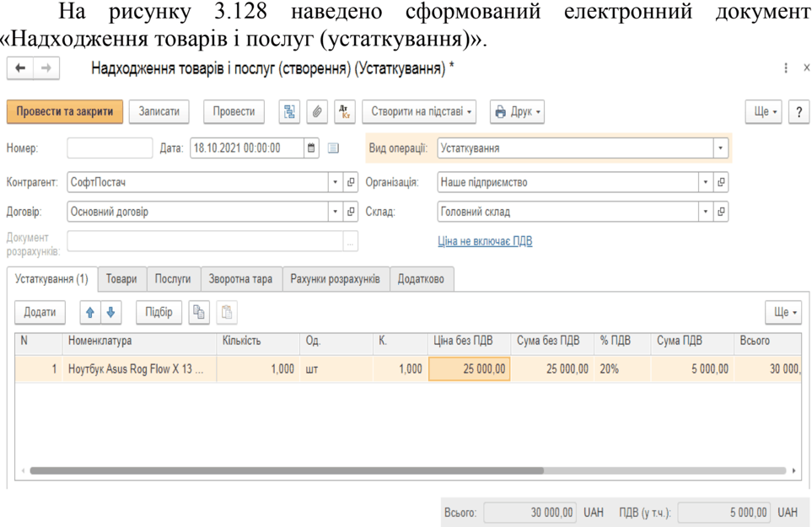Click the Записати button
Image resolution: width=812 pixels, height=527 pixels.
pos(159,111)
